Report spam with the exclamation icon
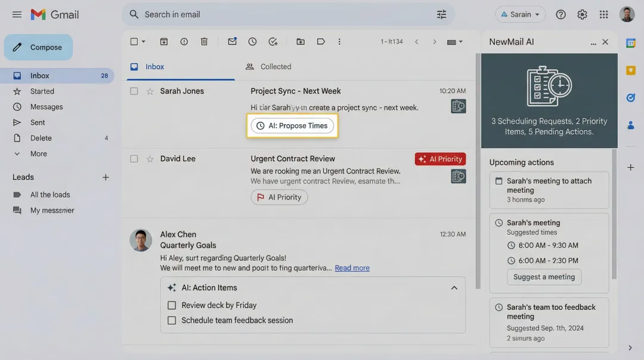 184,41
